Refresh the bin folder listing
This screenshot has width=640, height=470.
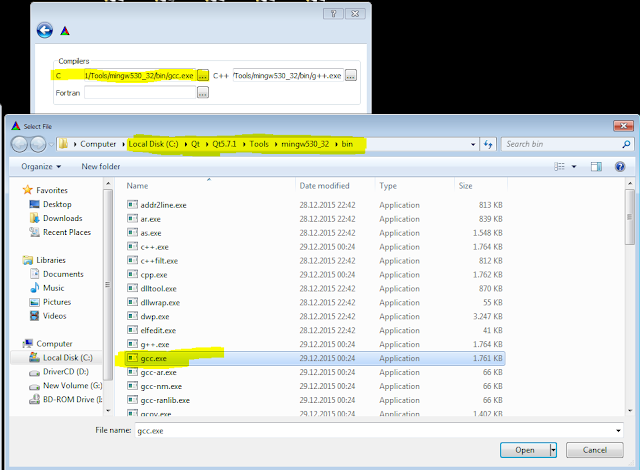pos(488,144)
